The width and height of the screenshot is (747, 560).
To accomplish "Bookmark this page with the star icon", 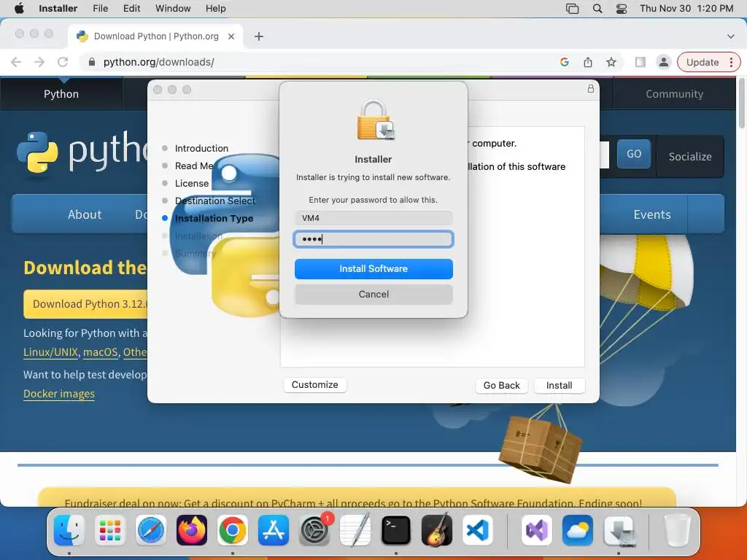I will (611, 62).
